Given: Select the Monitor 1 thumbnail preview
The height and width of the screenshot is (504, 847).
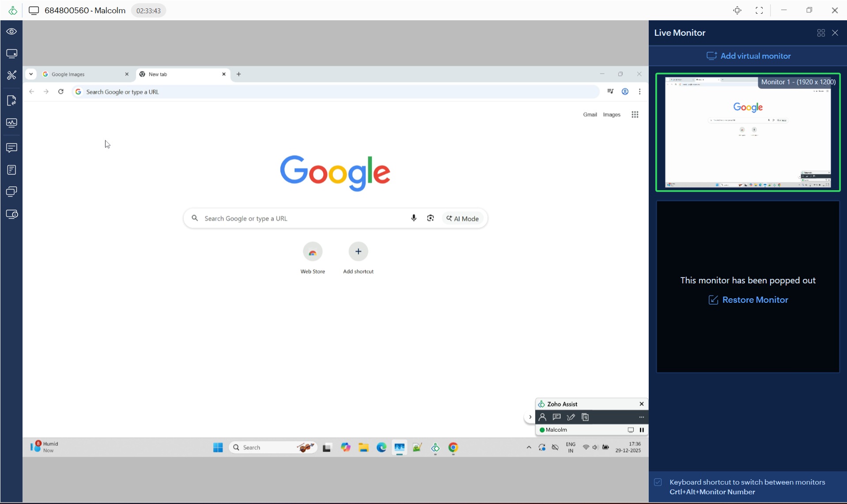Looking at the screenshot, I should click(748, 132).
